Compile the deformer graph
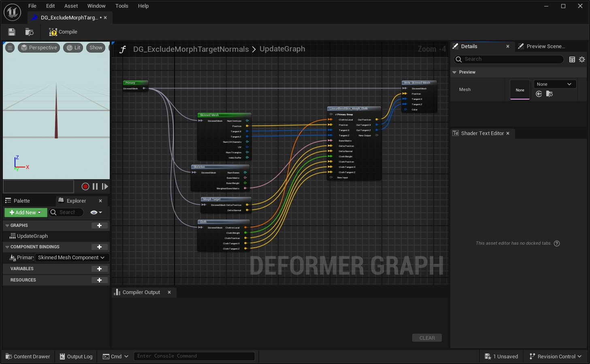Image resolution: width=590 pixels, height=364 pixels. click(63, 32)
